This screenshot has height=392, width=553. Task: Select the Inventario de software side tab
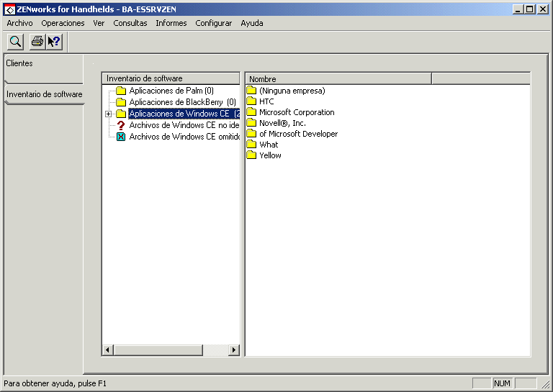coord(45,94)
